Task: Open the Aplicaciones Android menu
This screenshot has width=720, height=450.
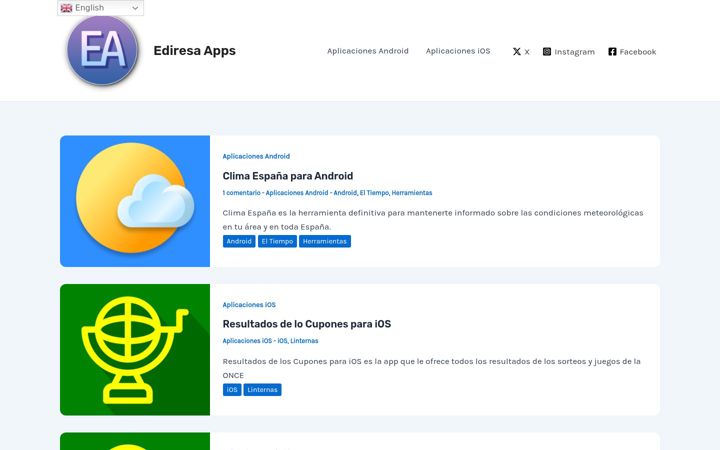Action: [368, 51]
